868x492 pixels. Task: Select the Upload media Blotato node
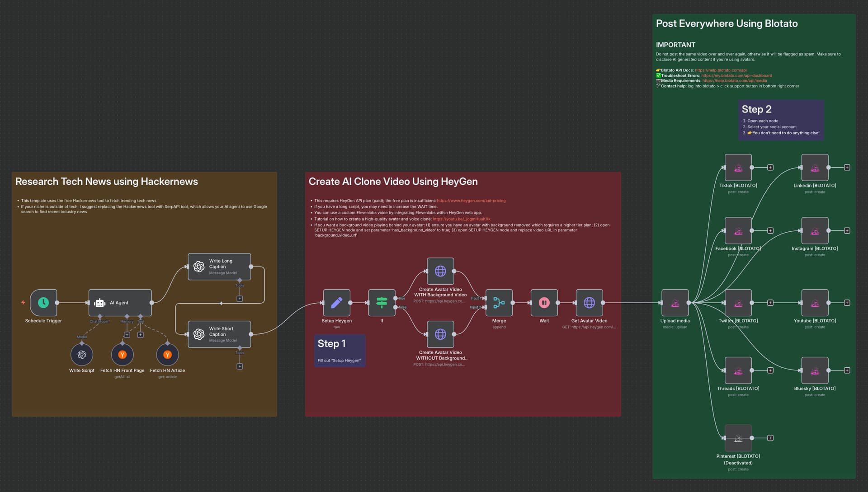pos(675,303)
